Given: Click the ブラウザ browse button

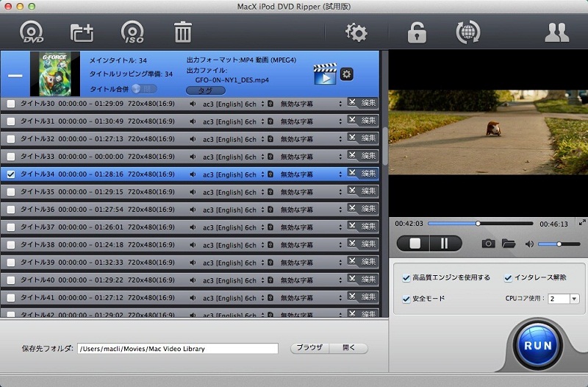Looking at the screenshot, I should click(x=309, y=348).
